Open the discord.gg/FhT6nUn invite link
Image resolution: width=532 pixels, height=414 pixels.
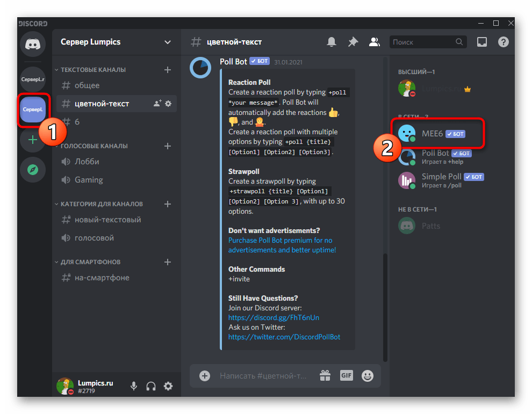[274, 317]
